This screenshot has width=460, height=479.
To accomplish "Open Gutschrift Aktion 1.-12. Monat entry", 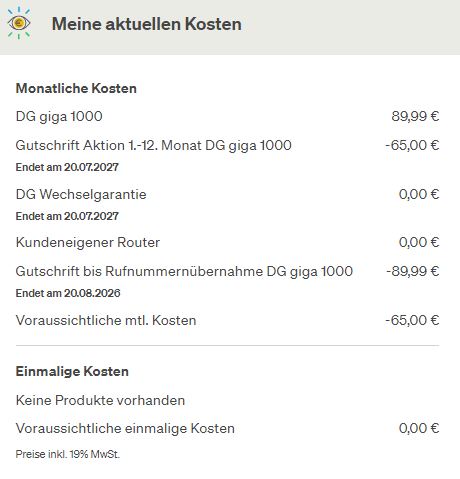I will [x=154, y=145].
